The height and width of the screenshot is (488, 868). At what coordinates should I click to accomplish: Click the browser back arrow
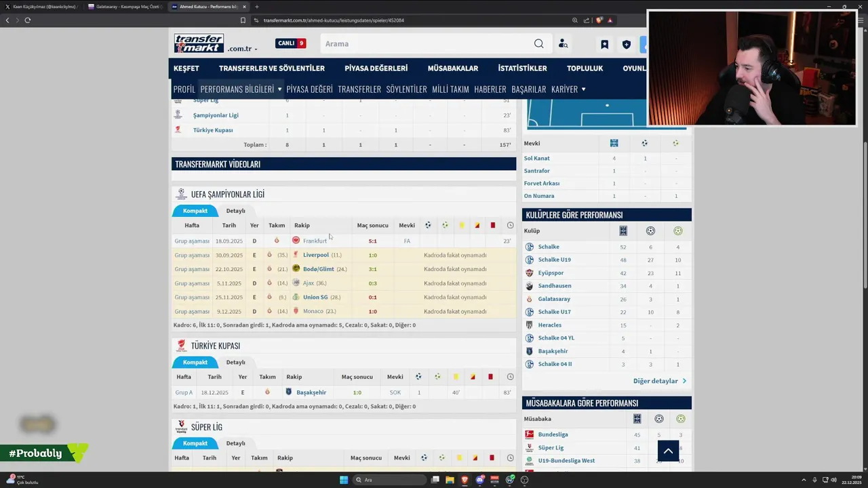[x=7, y=20]
